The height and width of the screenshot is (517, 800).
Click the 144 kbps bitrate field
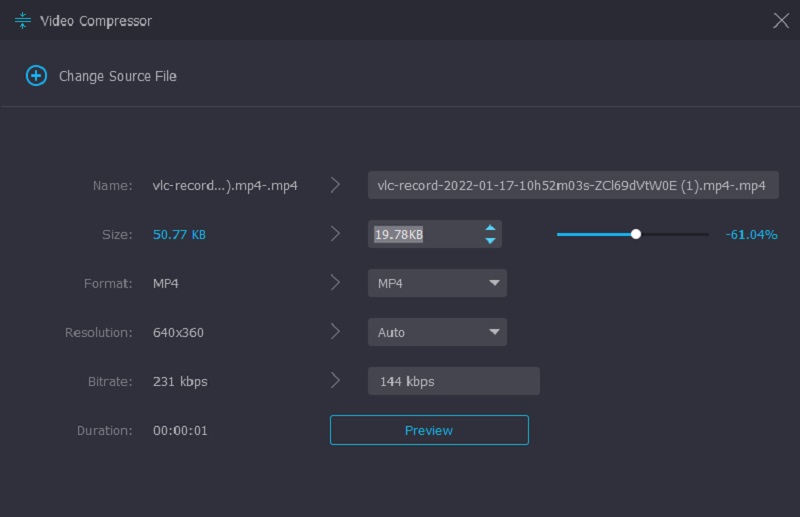453,381
